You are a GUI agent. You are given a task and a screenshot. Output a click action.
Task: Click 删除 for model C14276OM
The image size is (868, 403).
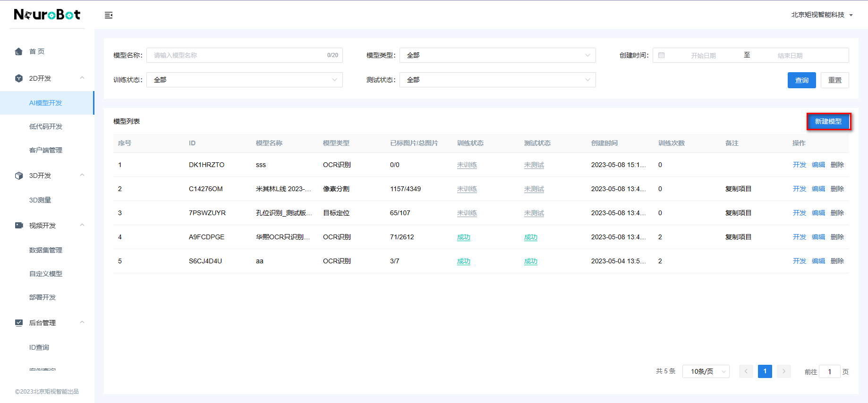[837, 189]
